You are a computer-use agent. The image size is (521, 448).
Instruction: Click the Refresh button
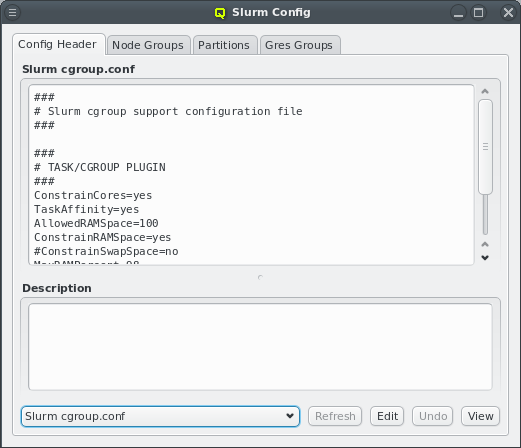(x=335, y=416)
